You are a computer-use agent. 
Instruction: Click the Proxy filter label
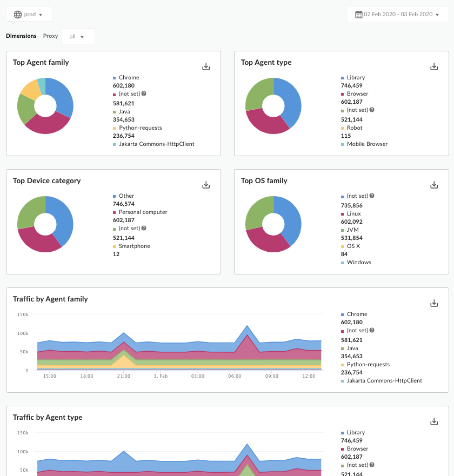point(50,36)
